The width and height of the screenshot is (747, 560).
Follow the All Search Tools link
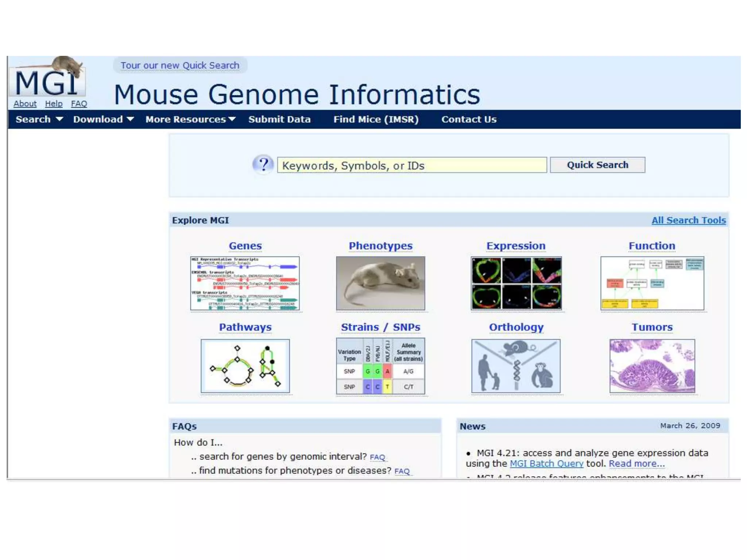(688, 220)
